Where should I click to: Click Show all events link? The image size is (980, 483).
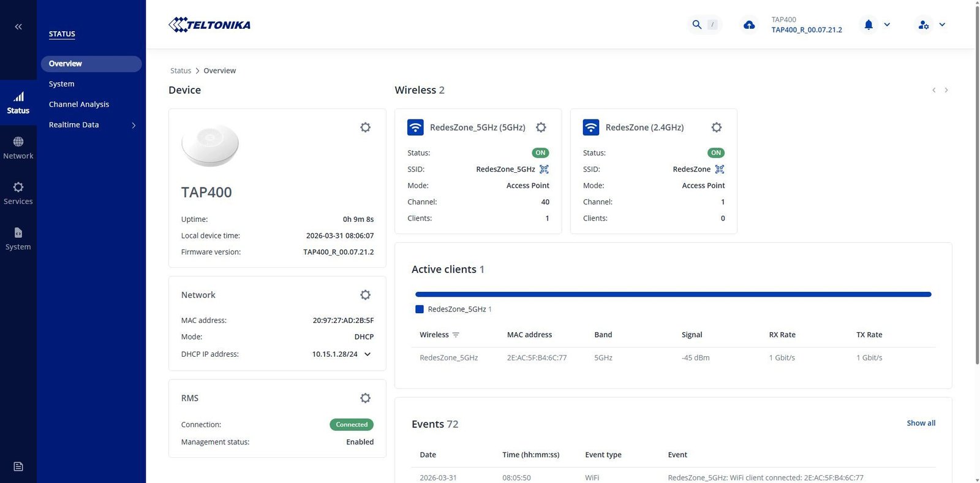coord(921,423)
